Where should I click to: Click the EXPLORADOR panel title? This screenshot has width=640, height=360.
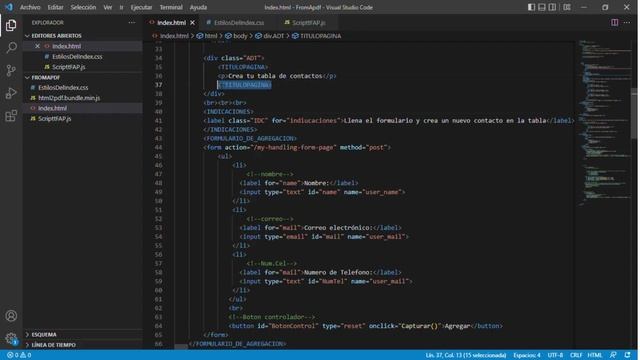tap(47, 22)
